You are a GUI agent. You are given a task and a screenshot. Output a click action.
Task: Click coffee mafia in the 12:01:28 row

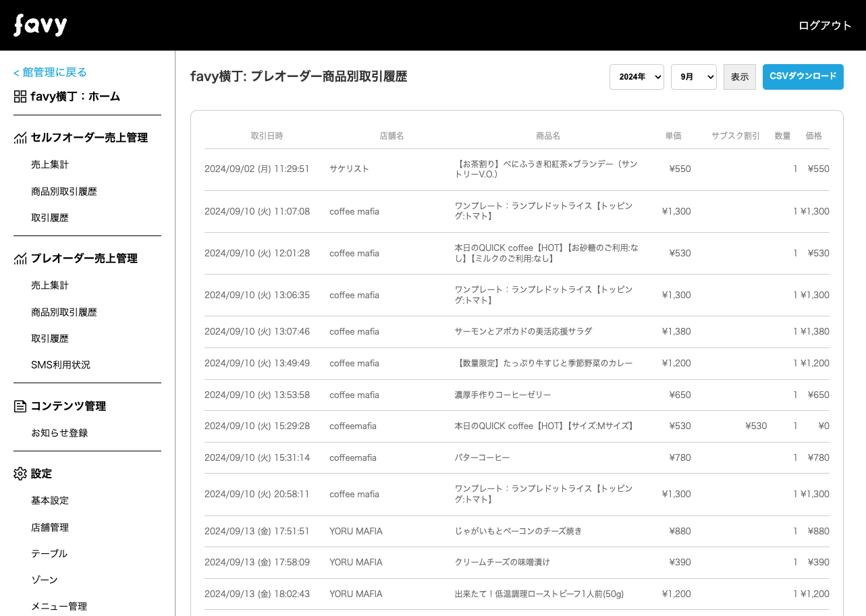[354, 253]
